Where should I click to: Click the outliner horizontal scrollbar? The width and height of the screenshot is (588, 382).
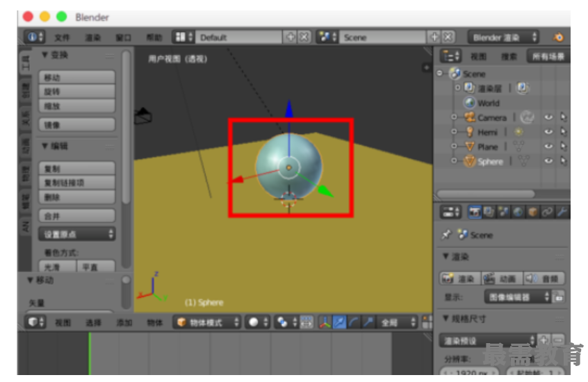coord(486,194)
